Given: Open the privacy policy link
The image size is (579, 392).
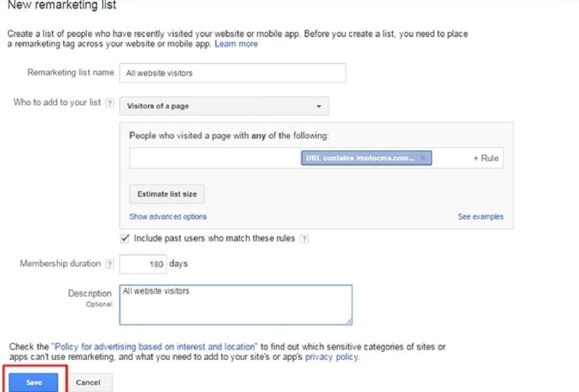Looking at the screenshot, I should click(x=332, y=356).
